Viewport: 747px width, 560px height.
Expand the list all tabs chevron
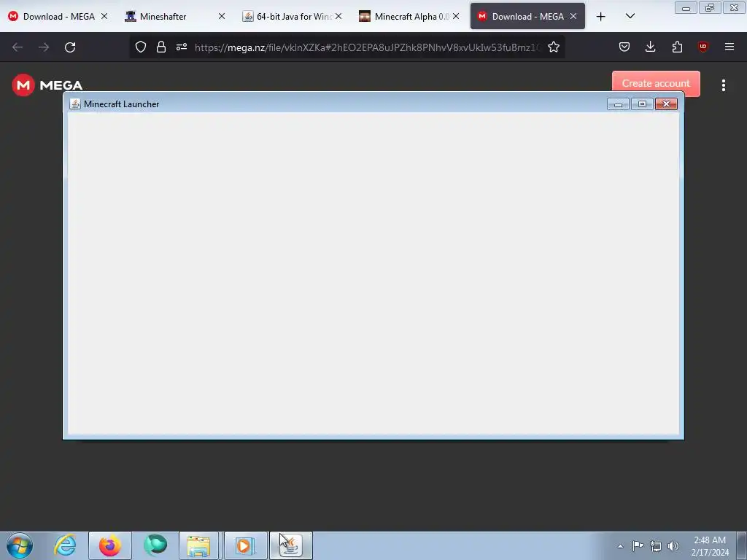(630, 16)
